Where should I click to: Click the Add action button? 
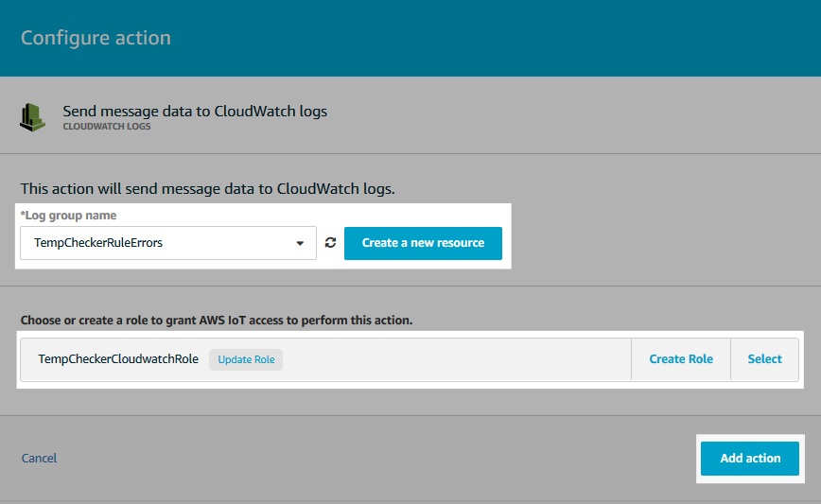(750, 459)
